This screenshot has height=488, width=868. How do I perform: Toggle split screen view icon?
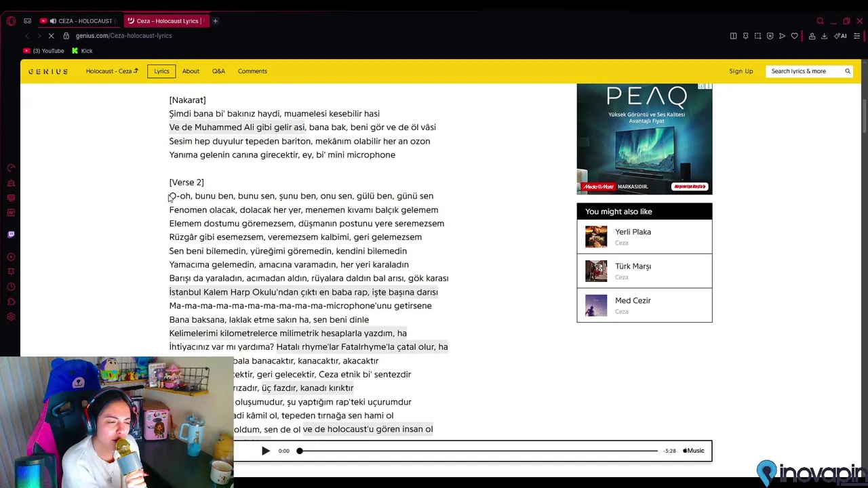[733, 36]
